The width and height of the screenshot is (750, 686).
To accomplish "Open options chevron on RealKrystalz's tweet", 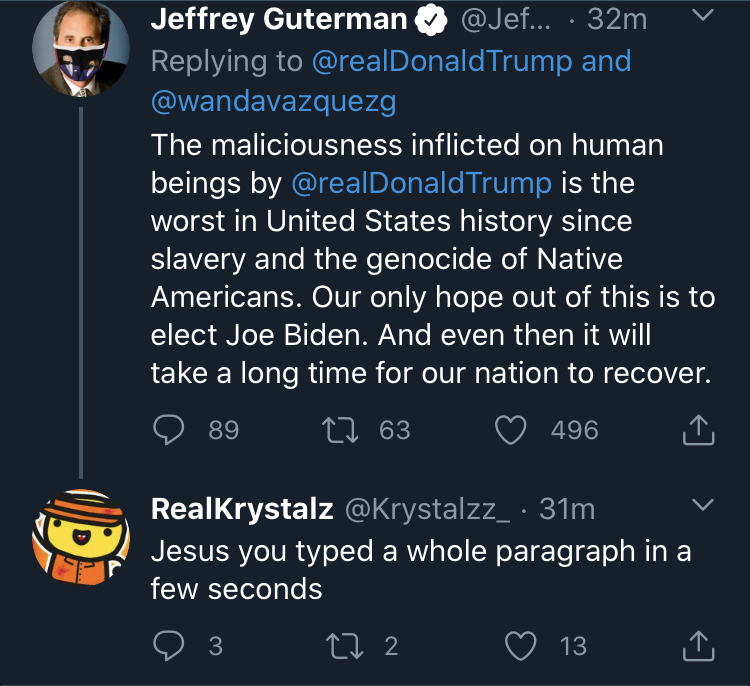I will [x=703, y=504].
